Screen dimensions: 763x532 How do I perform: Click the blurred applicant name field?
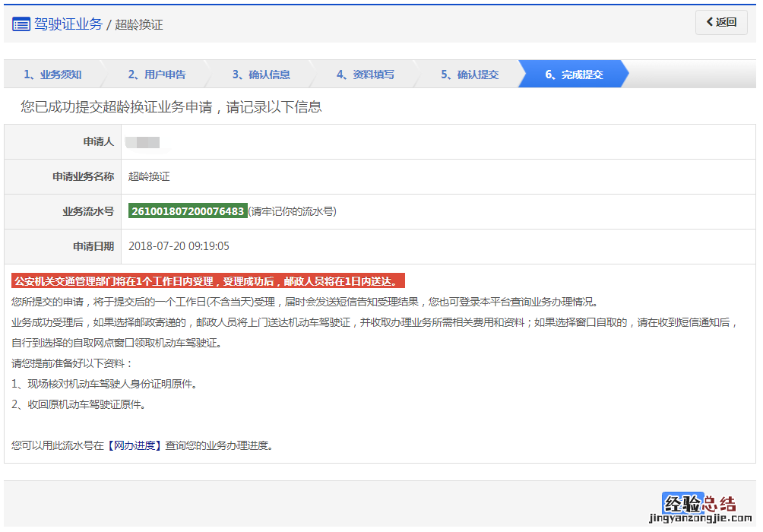pyautogui.click(x=143, y=142)
